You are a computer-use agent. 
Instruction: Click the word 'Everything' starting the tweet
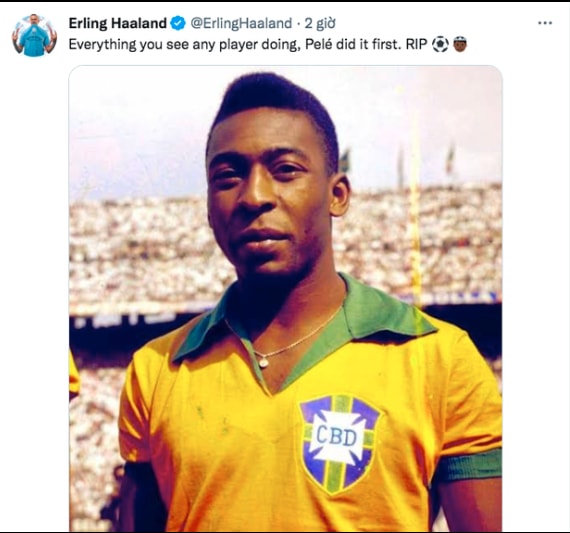pyautogui.click(x=103, y=45)
